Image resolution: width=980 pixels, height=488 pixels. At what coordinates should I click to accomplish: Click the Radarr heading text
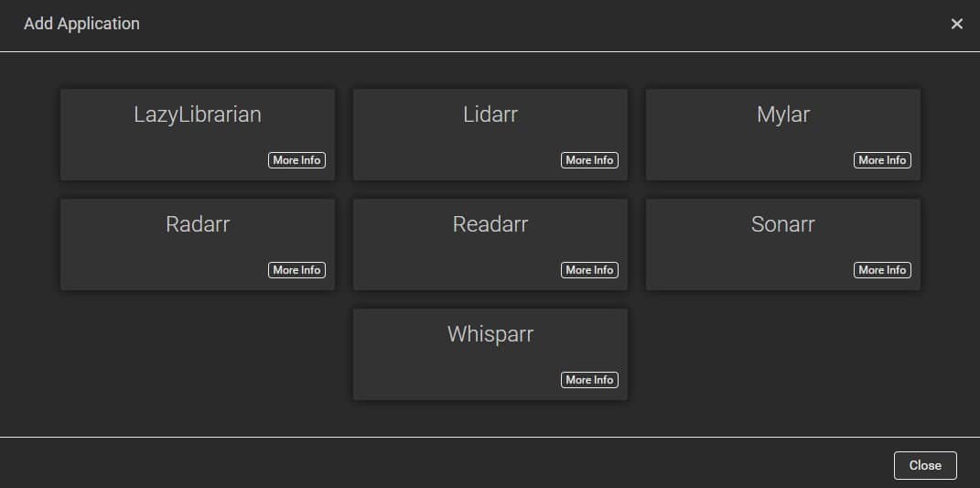[198, 224]
